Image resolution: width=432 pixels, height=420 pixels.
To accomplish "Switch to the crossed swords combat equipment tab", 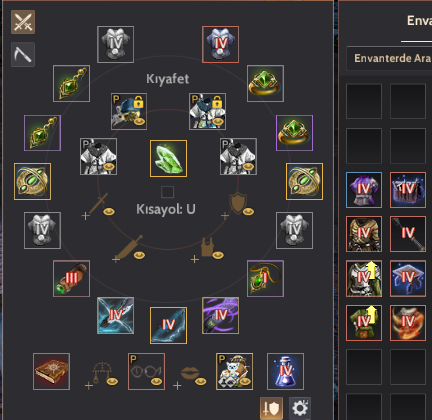I will coord(23,22).
